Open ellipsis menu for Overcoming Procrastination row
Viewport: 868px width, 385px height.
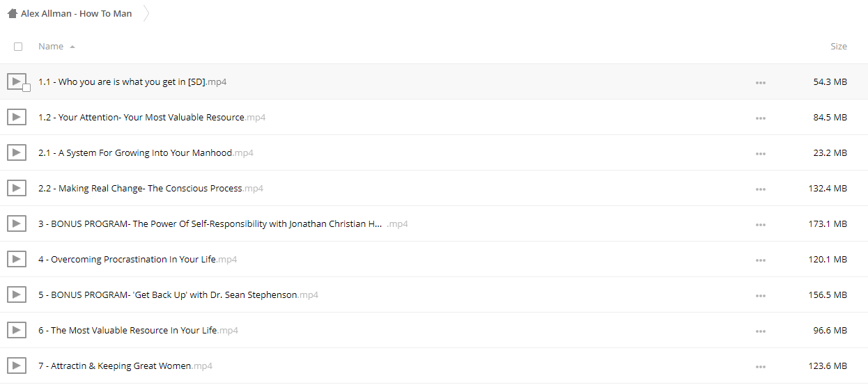click(x=760, y=260)
